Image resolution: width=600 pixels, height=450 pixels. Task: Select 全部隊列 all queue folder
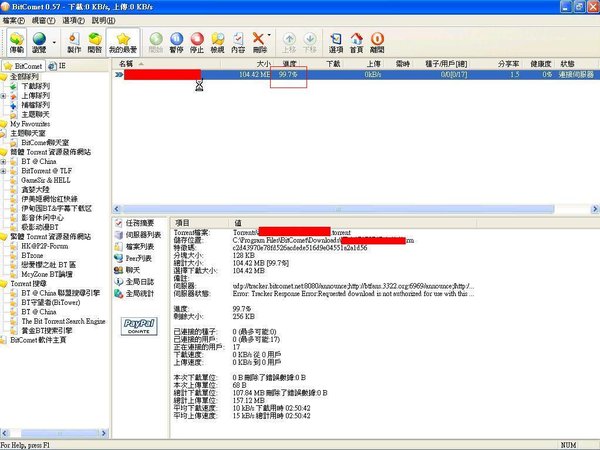pyautogui.click(x=24, y=77)
